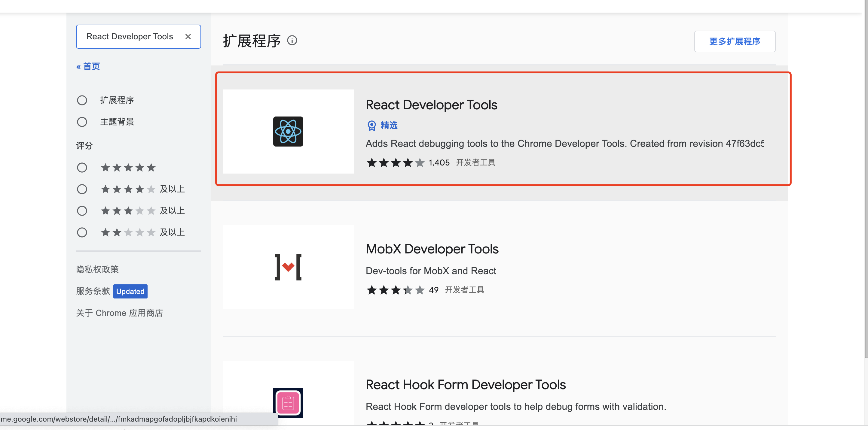
Task: Open the 隐私权政策 link
Action: pos(97,269)
